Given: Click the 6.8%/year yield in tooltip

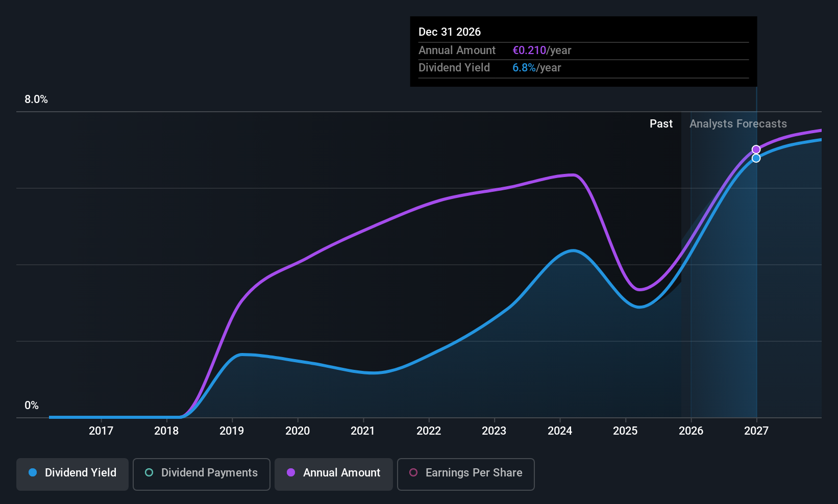Looking at the screenshot, I should pyautogui.click(x=536, y=68).
